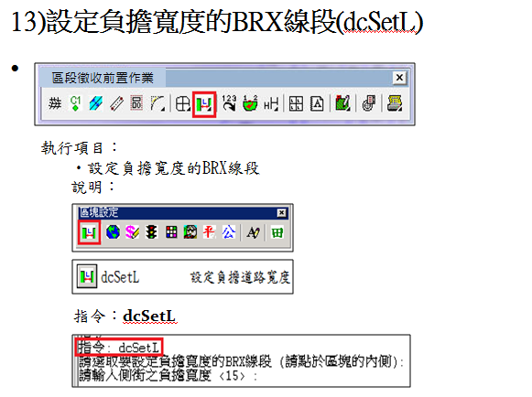Click the dcSetL button beside 設定負擔道路寬度
532x397 pixels.
(x=87, y=276)
